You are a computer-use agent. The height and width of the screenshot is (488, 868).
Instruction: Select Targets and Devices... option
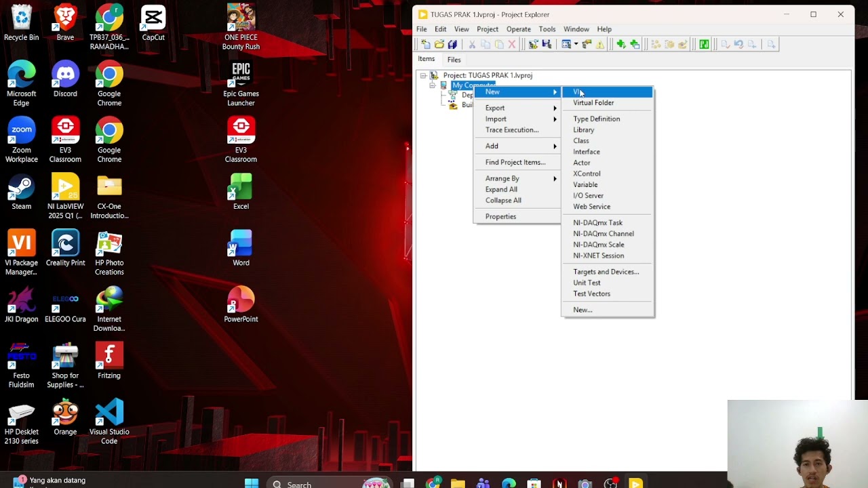(x=606, y=272)
